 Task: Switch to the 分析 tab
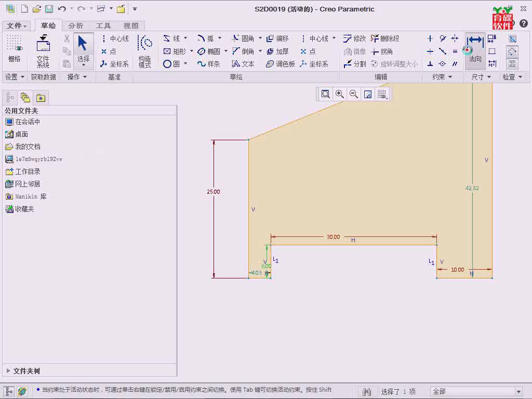(x=75, y=26)
